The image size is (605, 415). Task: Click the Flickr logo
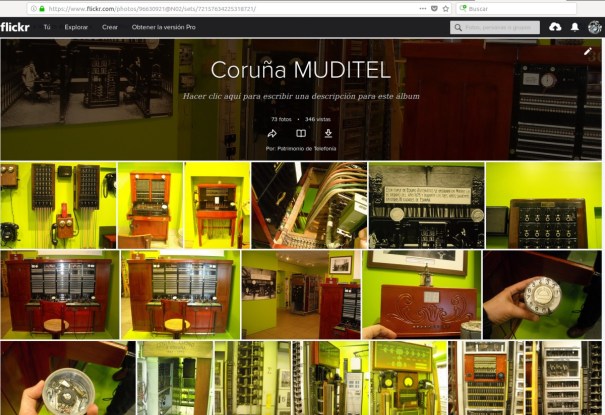pyautogui.click(x=16, y=27)
